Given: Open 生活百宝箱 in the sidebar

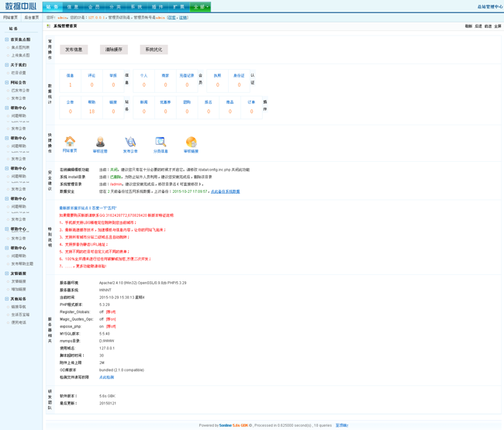Looking at the screenshot, I should coord(20,315).
